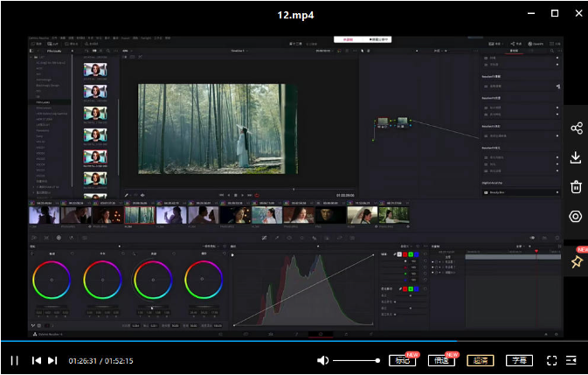Select node 01 in the node graph

383,122
